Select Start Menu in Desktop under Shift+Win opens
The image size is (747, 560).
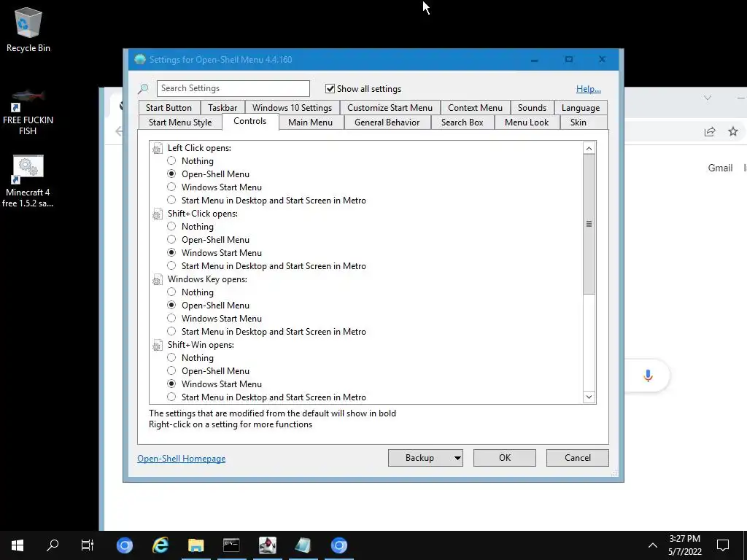click(171, 397)
